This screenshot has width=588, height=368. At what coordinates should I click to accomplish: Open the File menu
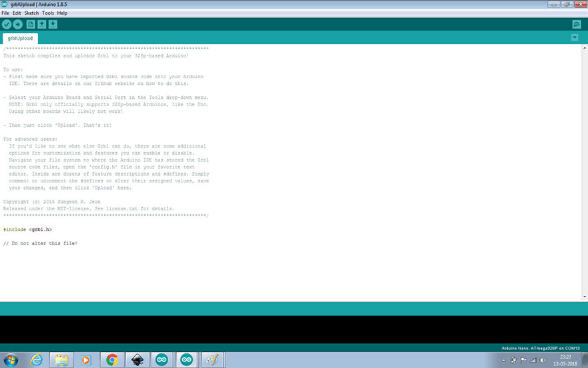point(5,13)
